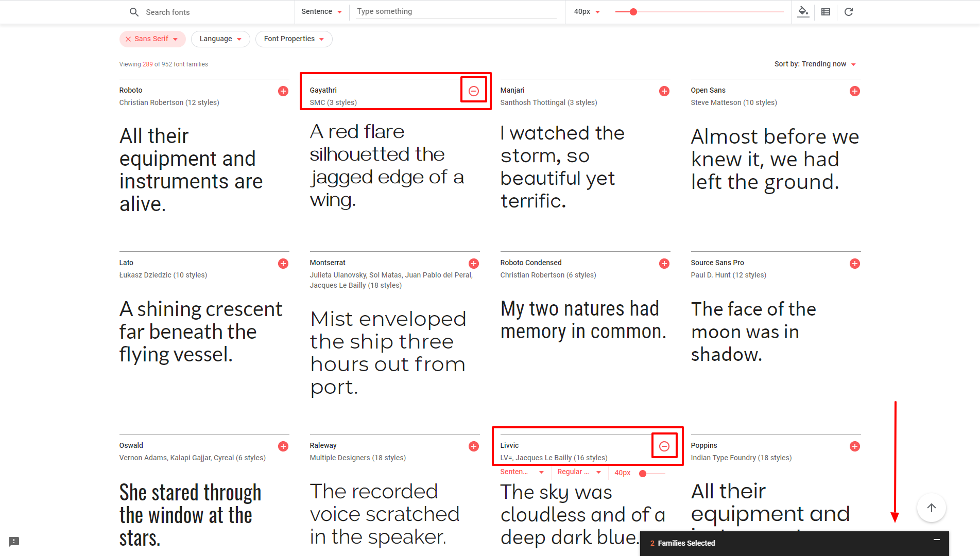Click Lato preview 'A shining crescent'
This screenshot has width=980, height=556.
[x=201, y=332]
